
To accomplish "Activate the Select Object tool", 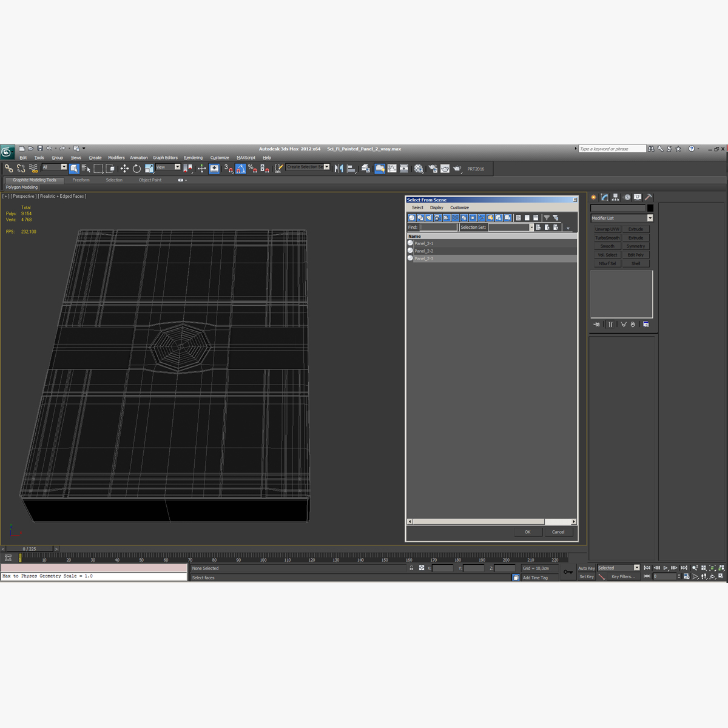I will coord(74,169).
